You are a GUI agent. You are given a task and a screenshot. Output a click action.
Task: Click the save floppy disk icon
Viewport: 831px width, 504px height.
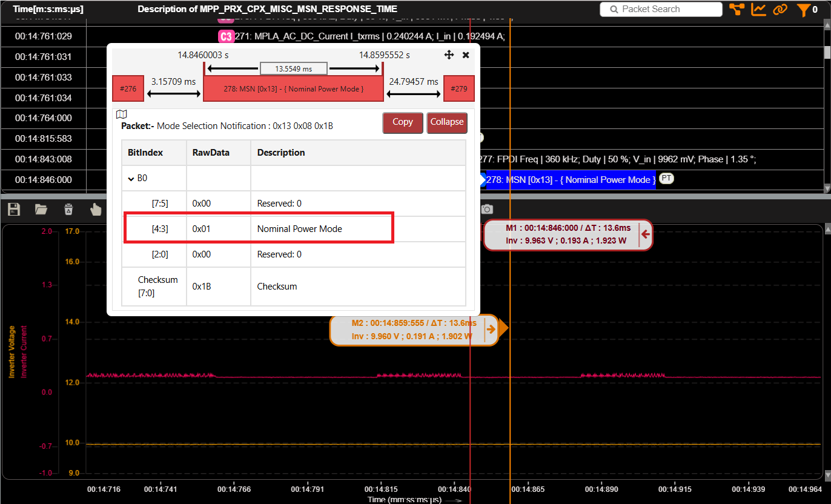point(13,210)
